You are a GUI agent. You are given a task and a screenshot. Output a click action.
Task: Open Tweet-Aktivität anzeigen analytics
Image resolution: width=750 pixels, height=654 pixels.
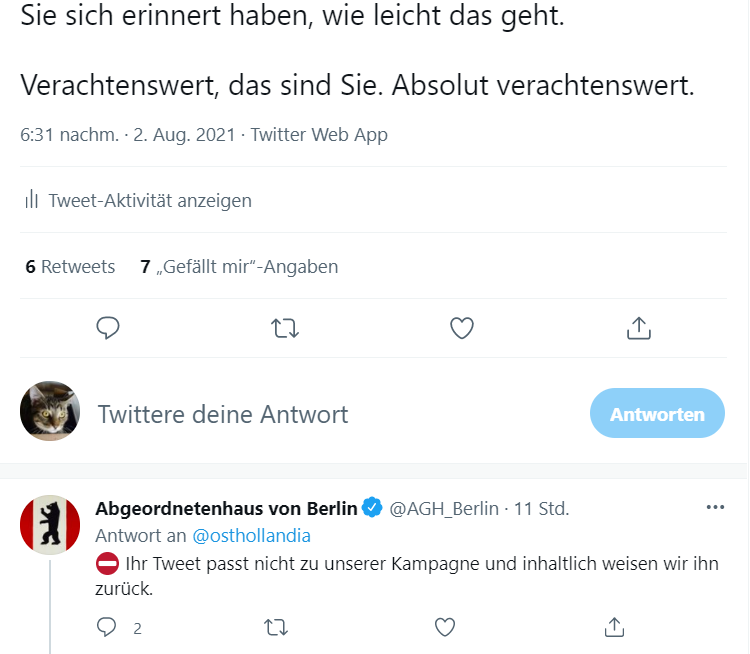150,200
